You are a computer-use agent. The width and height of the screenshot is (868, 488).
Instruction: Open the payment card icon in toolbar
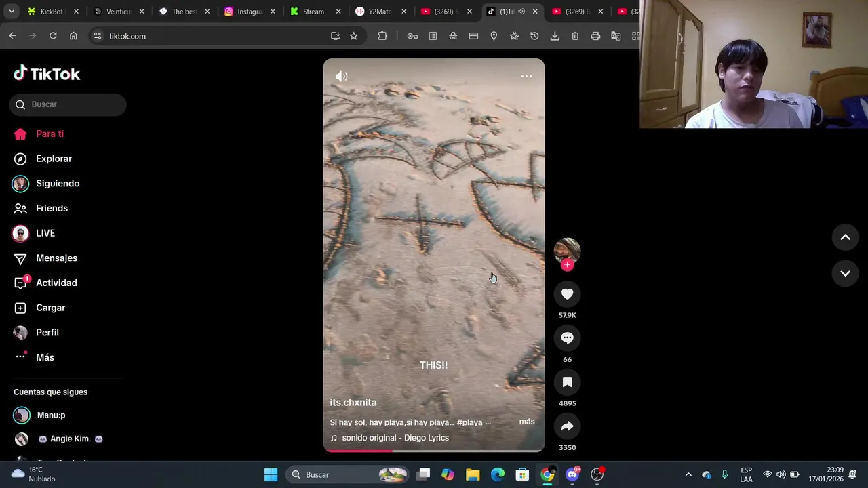point(473,36)
